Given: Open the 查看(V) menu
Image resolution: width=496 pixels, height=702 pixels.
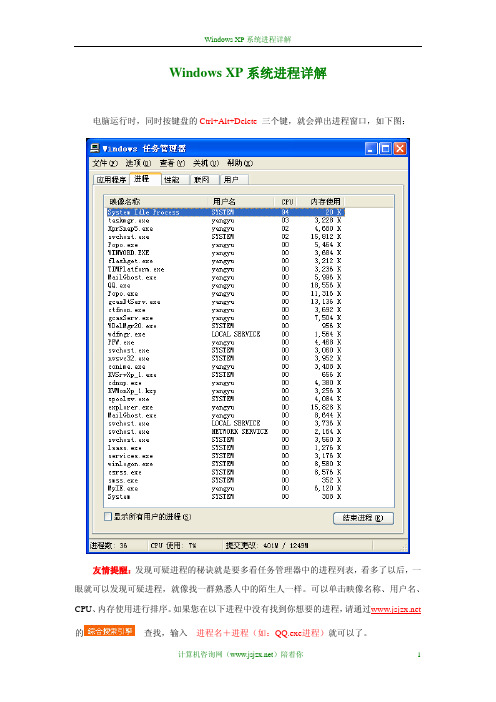Looking at the screenshot, I should [x=172, y=163].
